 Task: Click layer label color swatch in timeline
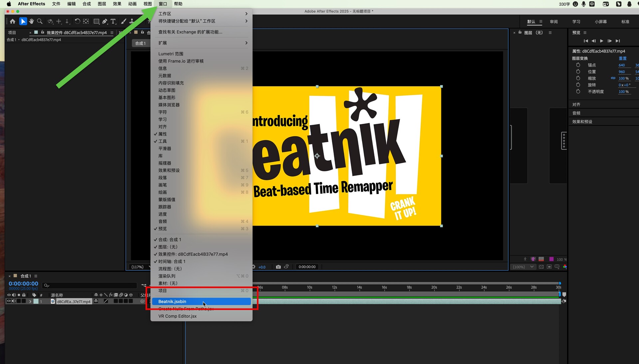(x=36, y=301)
